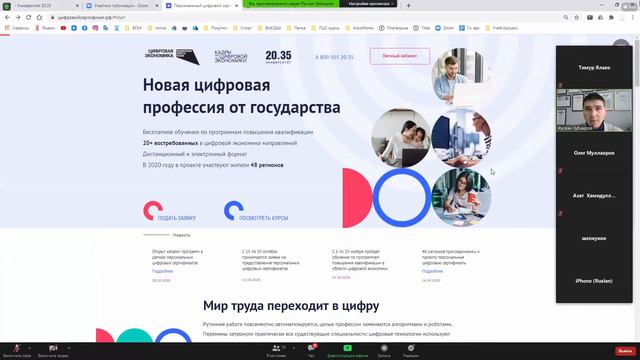Open the extensions puzzle icon
Image resolution: width=640 pixels, height=360 pixels.
pyautogui.click(x=611, y=18)
